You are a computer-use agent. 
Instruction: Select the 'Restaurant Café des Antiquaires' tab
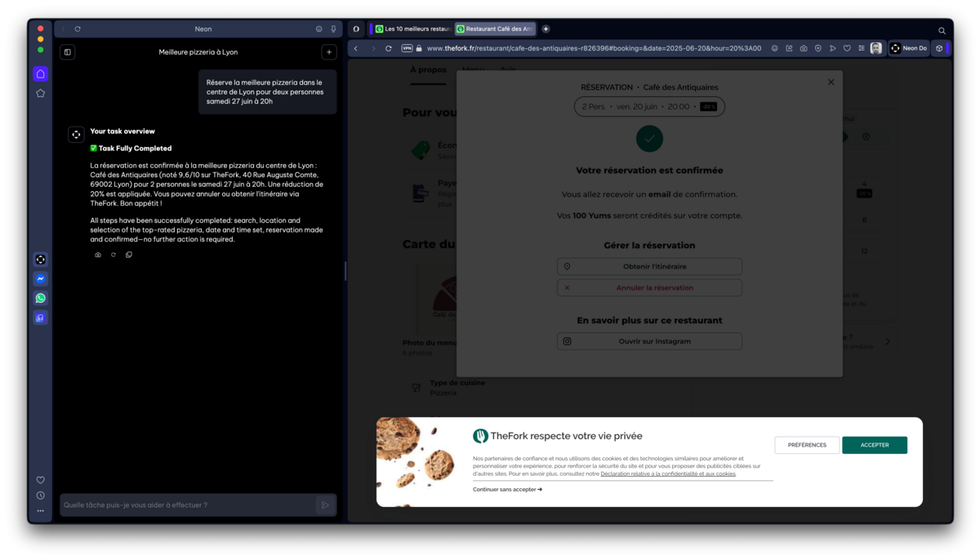click(495, 29)
